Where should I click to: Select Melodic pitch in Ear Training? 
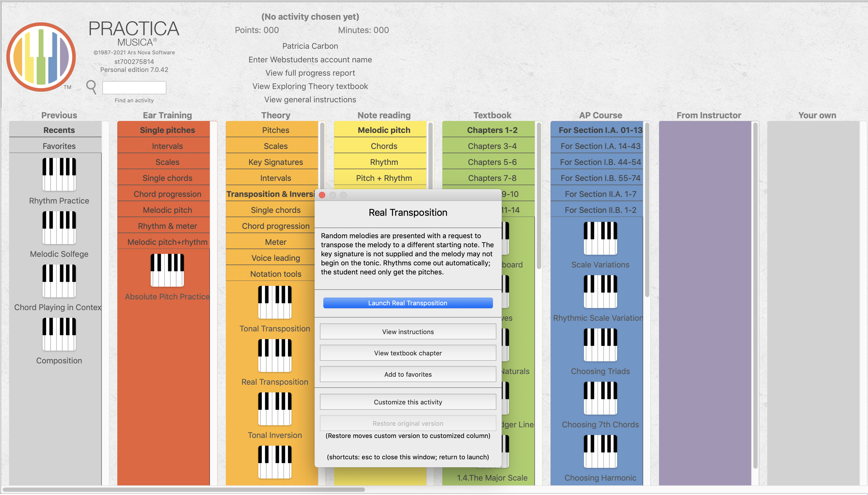[x=164, y=210]
